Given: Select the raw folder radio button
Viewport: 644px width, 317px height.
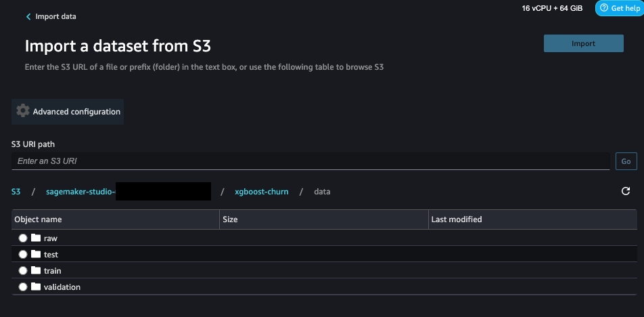Looking at the screenshot, I should [x=23, y=238].
